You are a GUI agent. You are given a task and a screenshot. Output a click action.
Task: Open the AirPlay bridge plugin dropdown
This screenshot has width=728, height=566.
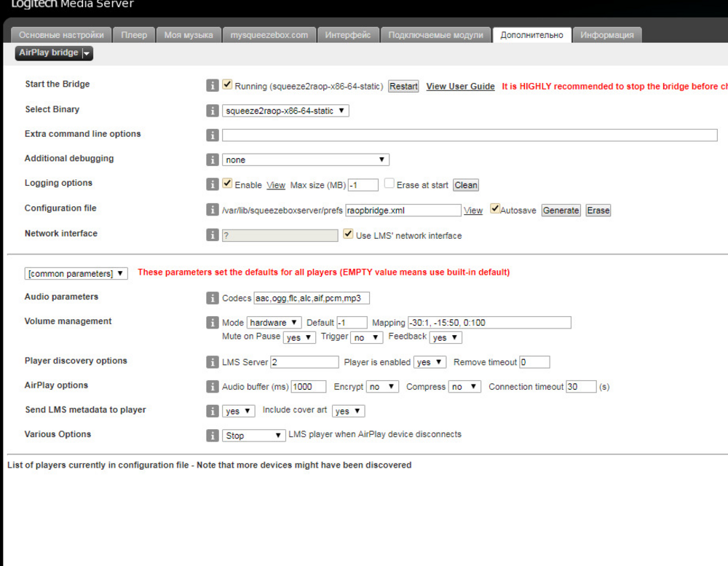coord(54,53)
